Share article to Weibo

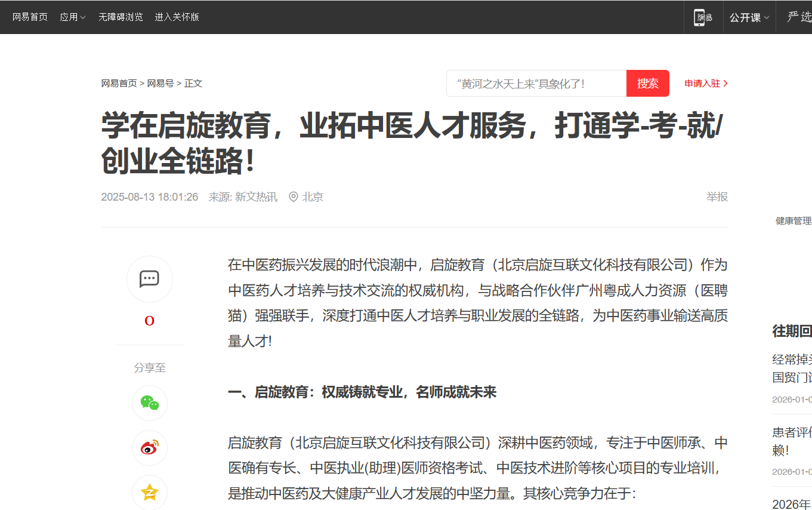pyautogui.click(x=149, y=447)
